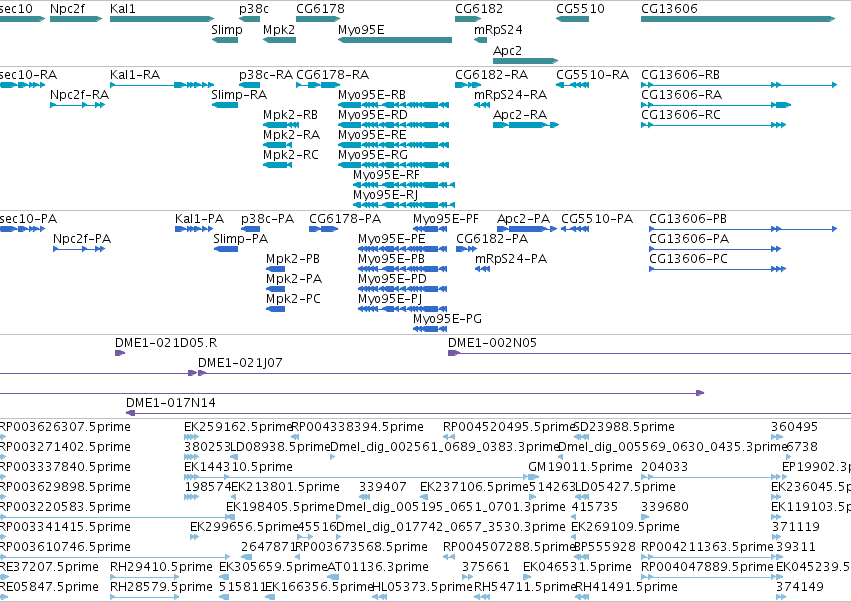The width and height of the screenshot is (851, 602).
Task: Open the GM19011.5prime EST label
Action: (x=581, y=467)
